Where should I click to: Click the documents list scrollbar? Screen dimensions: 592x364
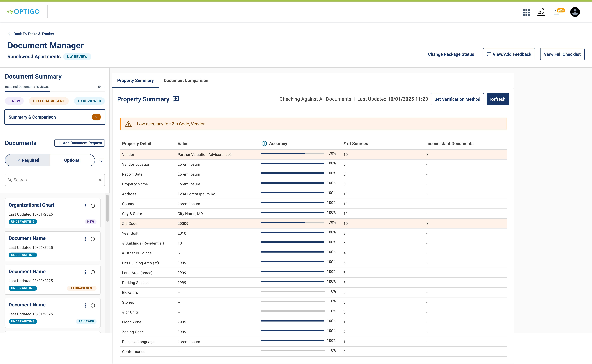click(x=108, y=208)
